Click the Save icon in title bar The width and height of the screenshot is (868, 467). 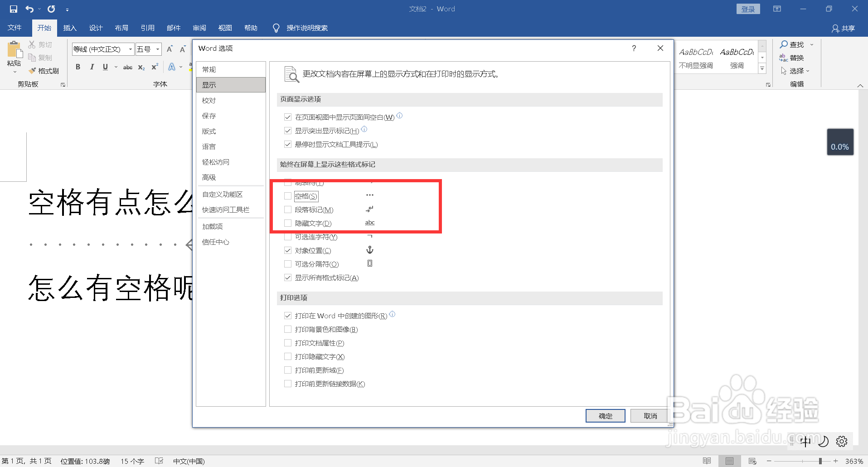pos(13,9)
